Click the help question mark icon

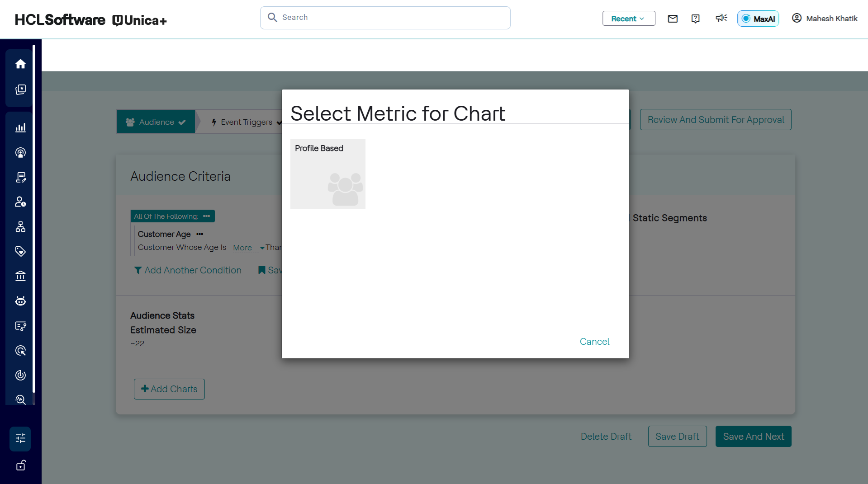click(x=696, y=19)
